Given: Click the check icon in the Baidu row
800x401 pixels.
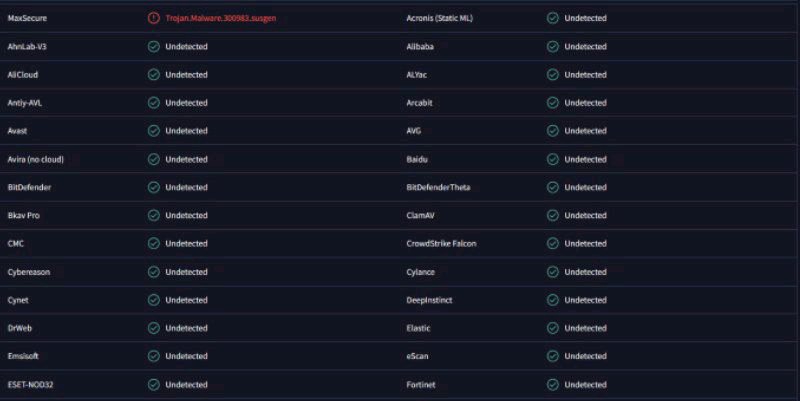Looking at the screenshot, I should [553, 159].
